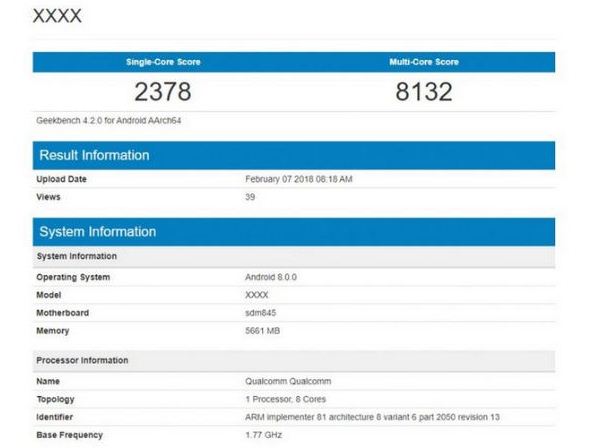
Task: Click the Upload Date label
Action: click(62, 179)
